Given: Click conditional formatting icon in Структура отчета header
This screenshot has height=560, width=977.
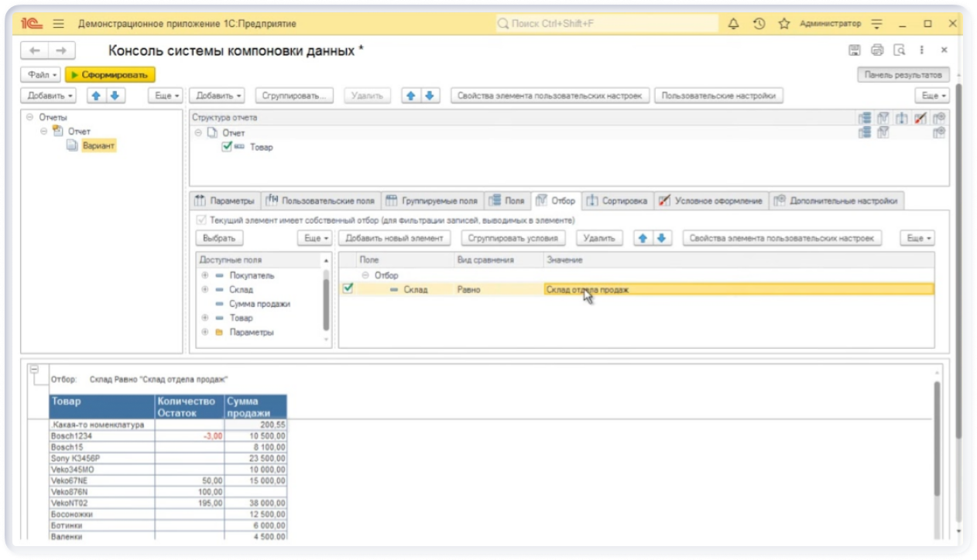Looking at the screenshot, I should click(920, 118).
